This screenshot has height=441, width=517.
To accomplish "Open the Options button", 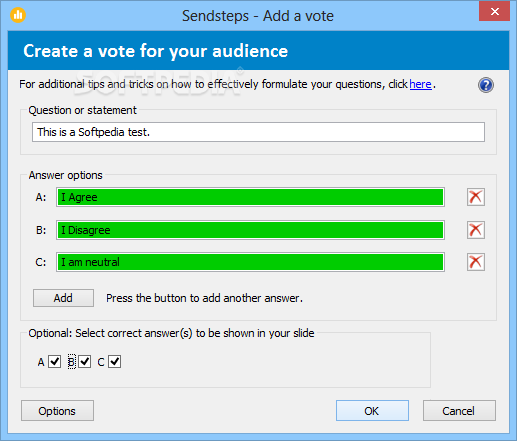I will point(57,411).
